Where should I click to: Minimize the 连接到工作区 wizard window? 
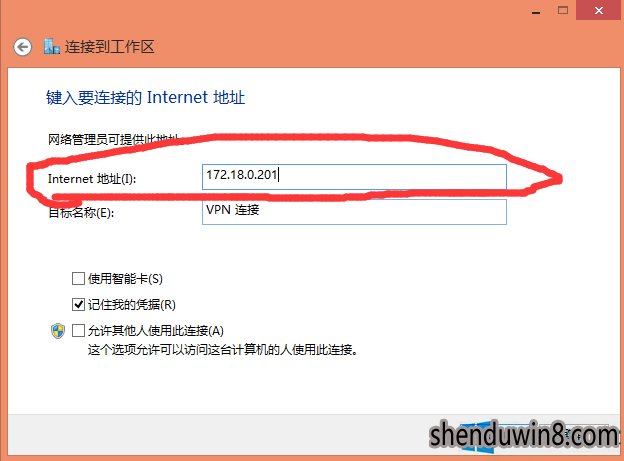tap(536, 12)
